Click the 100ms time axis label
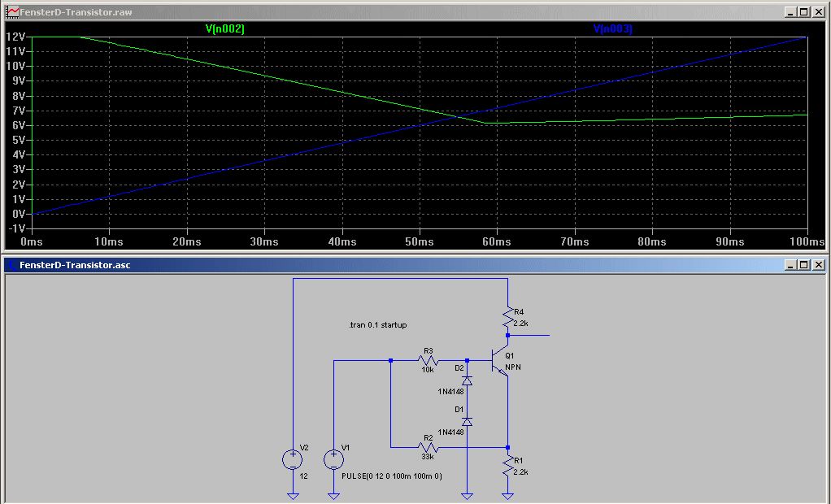The image size is (831, 504). (x=807, y=241)
